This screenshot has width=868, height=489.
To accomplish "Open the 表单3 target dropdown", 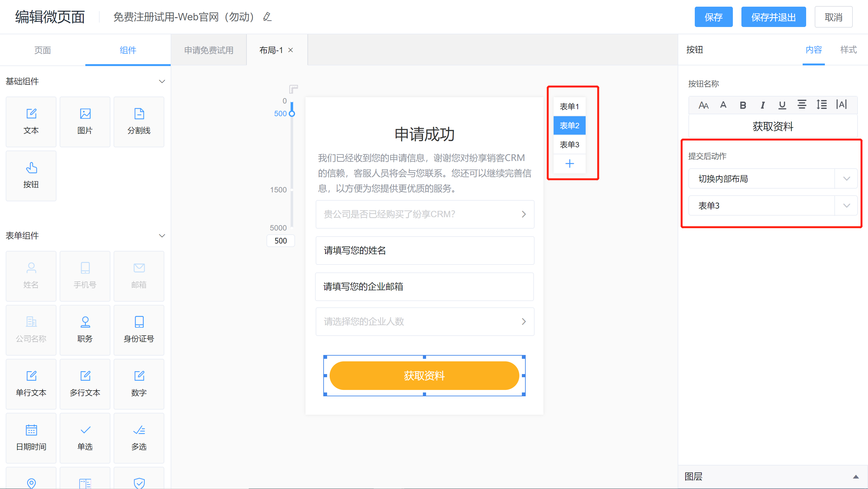I will click(x=773, y=205).
